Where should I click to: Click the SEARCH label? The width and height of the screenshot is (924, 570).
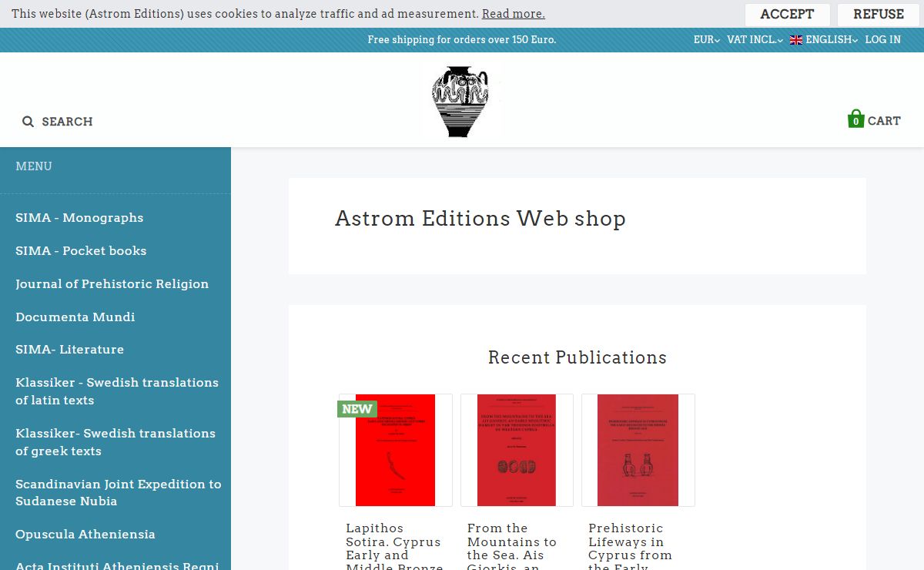[67, 122]
